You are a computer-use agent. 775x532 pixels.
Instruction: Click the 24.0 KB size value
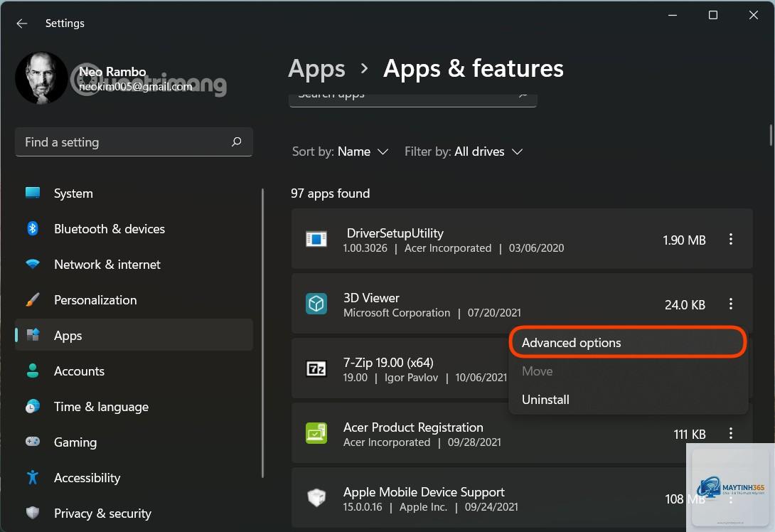[x=685, y=304]
